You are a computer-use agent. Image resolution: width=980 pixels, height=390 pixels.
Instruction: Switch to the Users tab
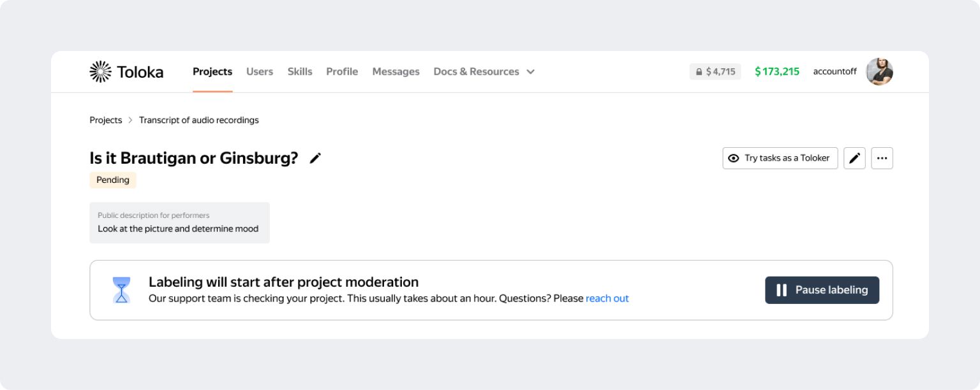pyautogui.click(x=260, y=71)
